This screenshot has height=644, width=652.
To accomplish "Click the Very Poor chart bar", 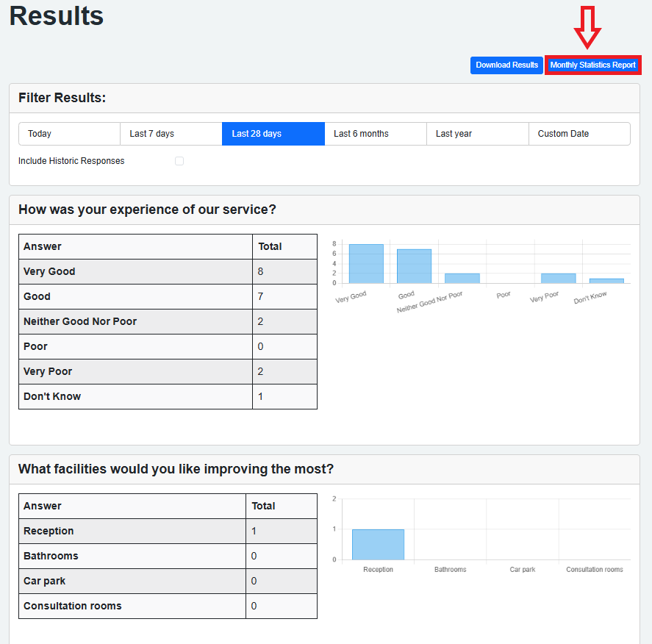I will pyautogui.click(x=558, y=279).
